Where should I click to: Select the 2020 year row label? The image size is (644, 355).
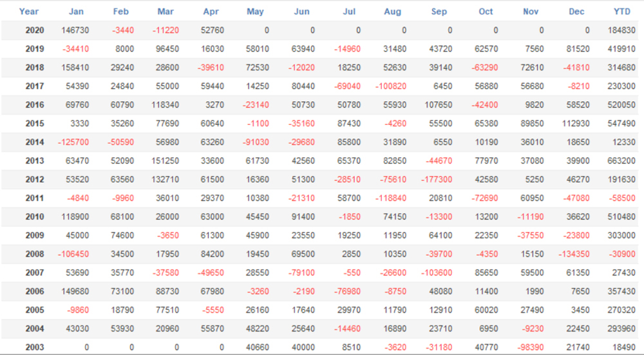point(35,30)
